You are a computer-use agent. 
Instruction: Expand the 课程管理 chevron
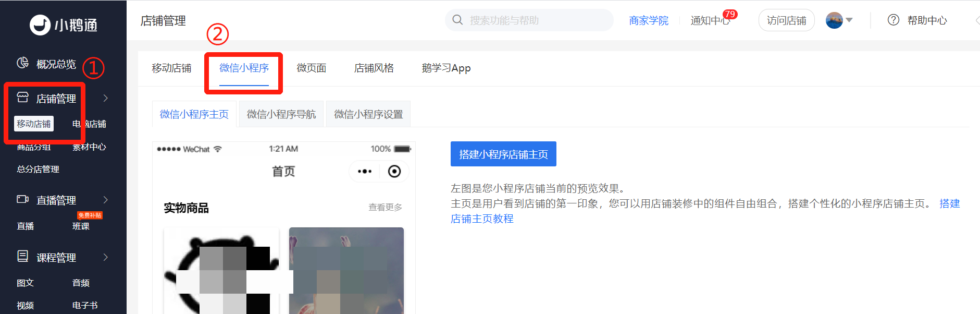[106, 257]
